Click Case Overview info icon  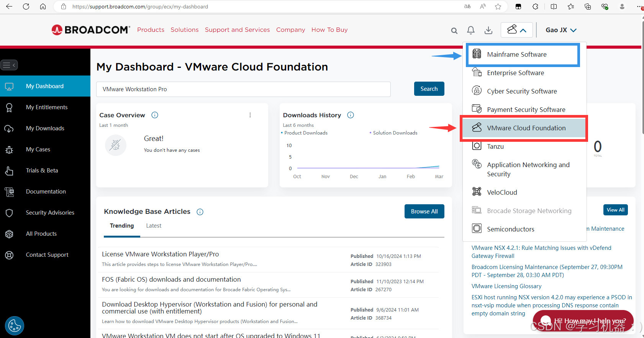(155, 115)
